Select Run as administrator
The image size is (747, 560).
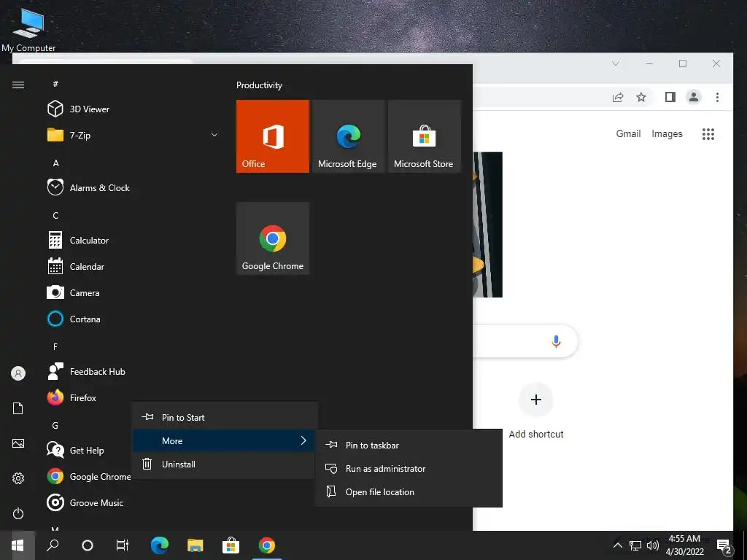pos(409,469)
